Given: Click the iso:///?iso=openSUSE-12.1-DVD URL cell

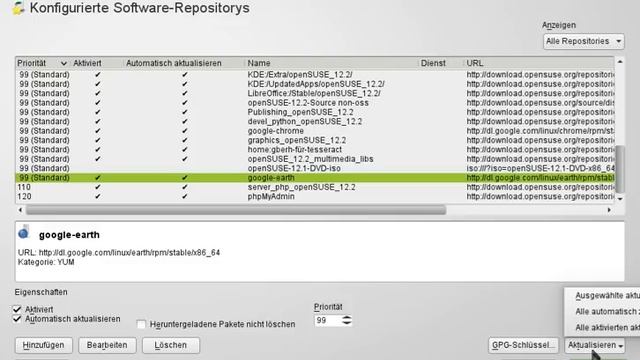Looking at the screenshot, I should (540, 169).
